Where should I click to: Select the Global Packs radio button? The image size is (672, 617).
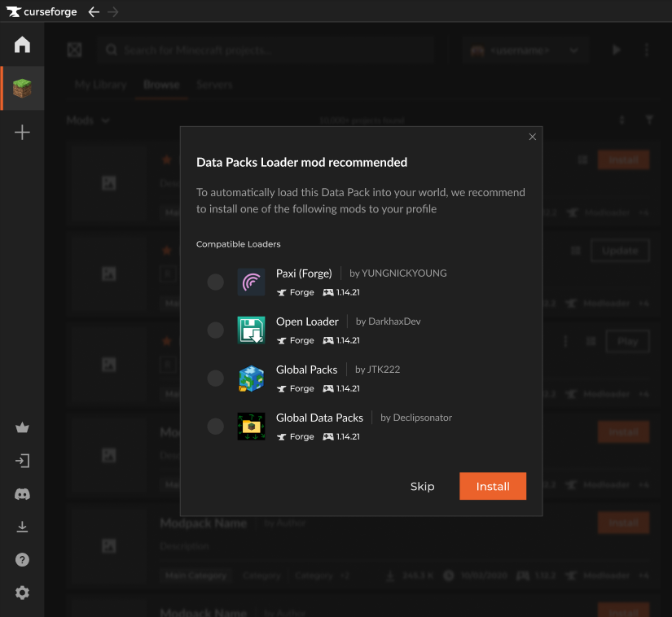[216, 378]
